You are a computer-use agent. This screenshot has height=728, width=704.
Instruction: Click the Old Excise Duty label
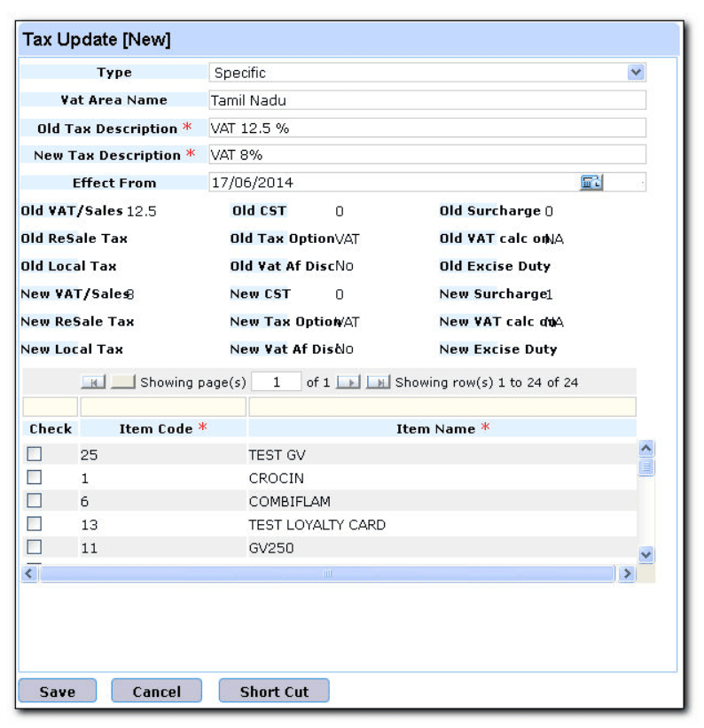[495, 266]
